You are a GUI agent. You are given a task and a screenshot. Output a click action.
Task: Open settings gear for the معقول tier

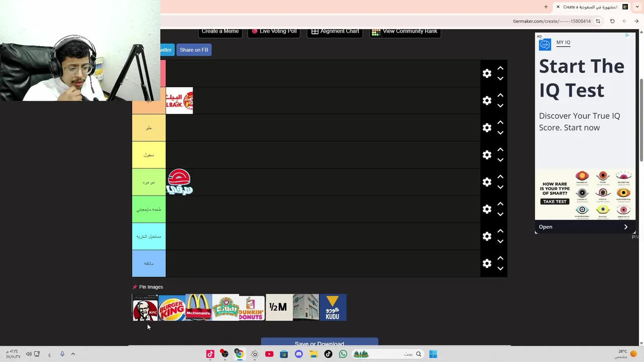[x=487, y=155]
